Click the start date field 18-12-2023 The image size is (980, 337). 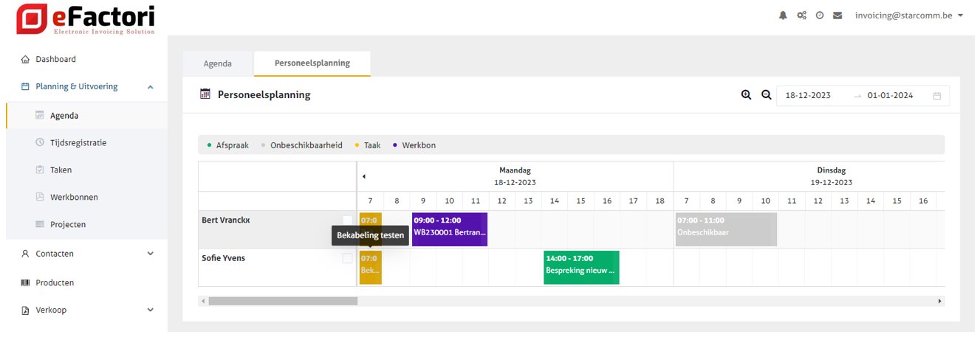pos(808,96)
